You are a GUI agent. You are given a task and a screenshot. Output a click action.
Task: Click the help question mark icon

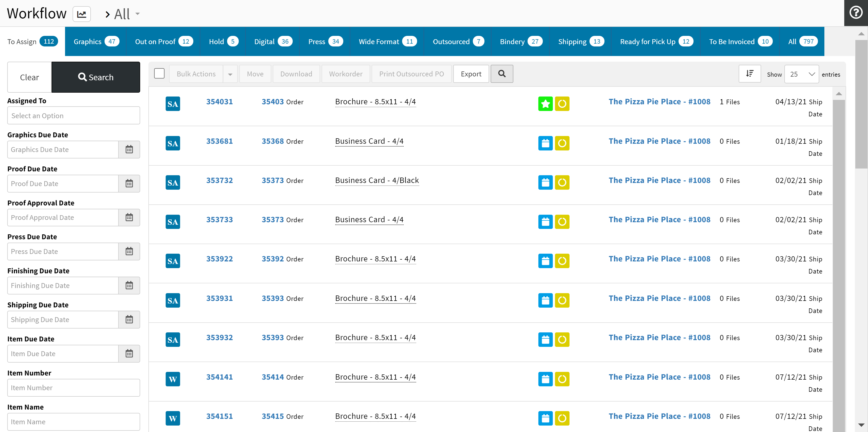click(856, 13)
